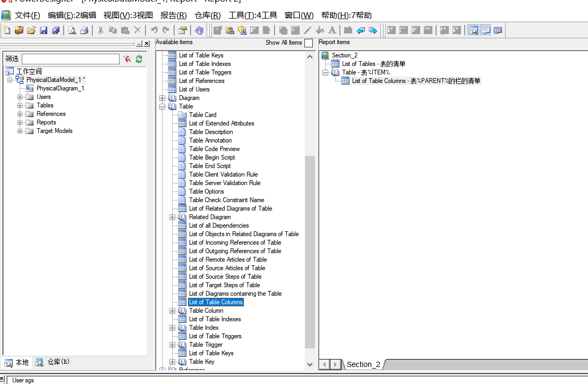Click the Open folder toolbar icon
This screenshot has width=588, height=384.
31,30
